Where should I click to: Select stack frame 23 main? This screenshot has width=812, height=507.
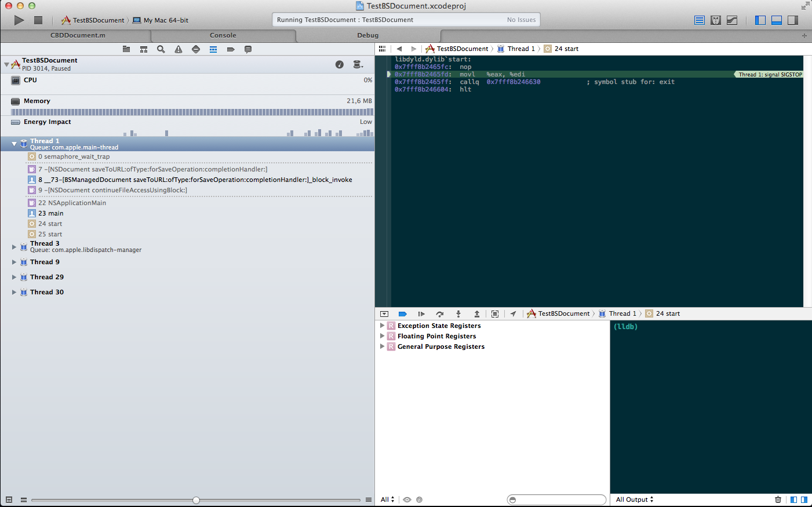tap(187, 213)
